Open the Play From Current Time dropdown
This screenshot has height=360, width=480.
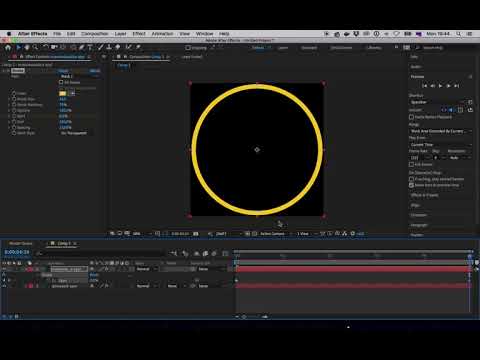pyautogui.click(x=441, y=145)
